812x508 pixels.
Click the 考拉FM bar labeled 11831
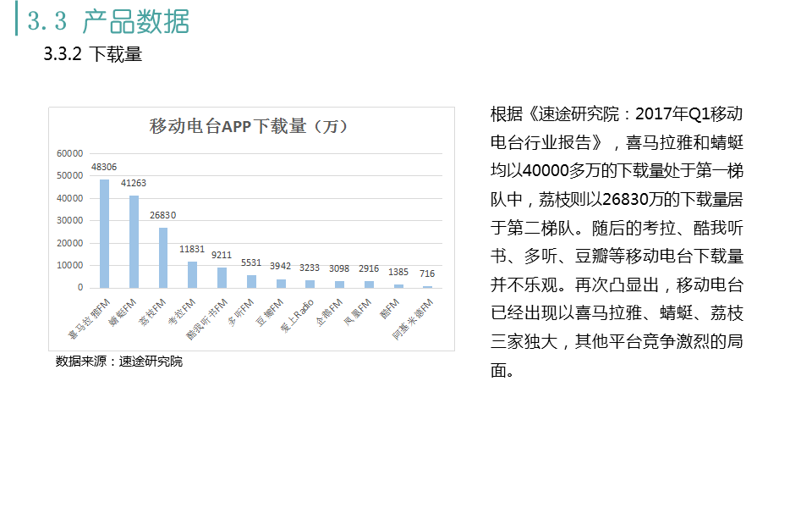click(x=192, y=274)
